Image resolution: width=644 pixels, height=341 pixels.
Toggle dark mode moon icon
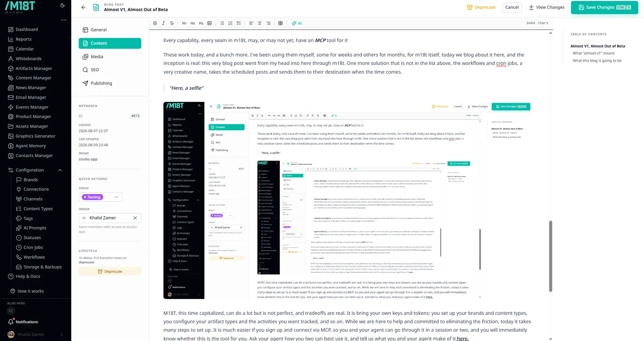point(62,6)
